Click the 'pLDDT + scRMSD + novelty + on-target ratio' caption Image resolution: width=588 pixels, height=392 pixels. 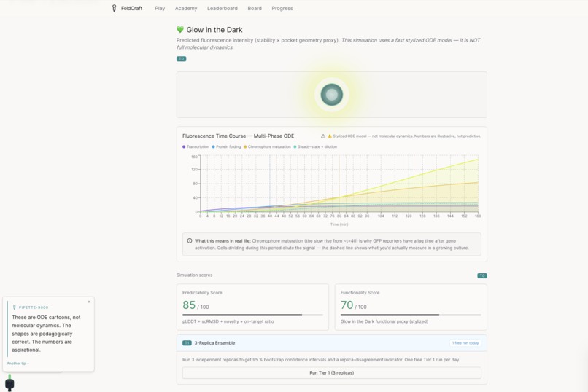coord(228,321)
